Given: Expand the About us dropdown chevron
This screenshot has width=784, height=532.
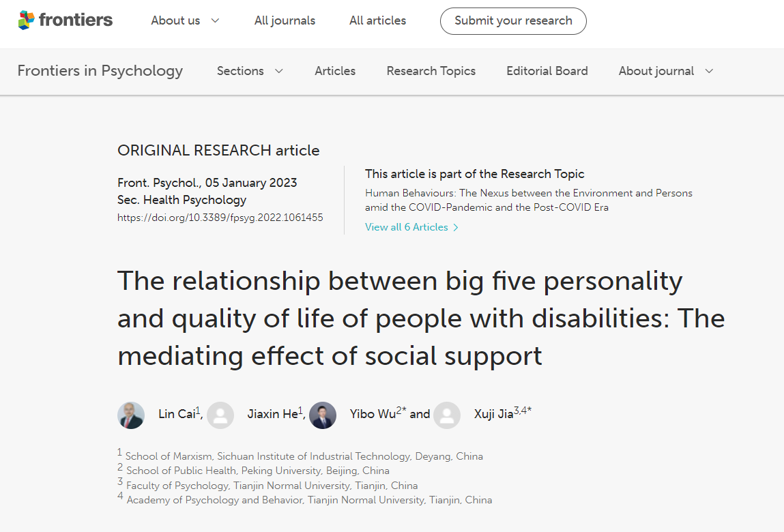Looking at the screenshot, I should (x=215, y=20).
